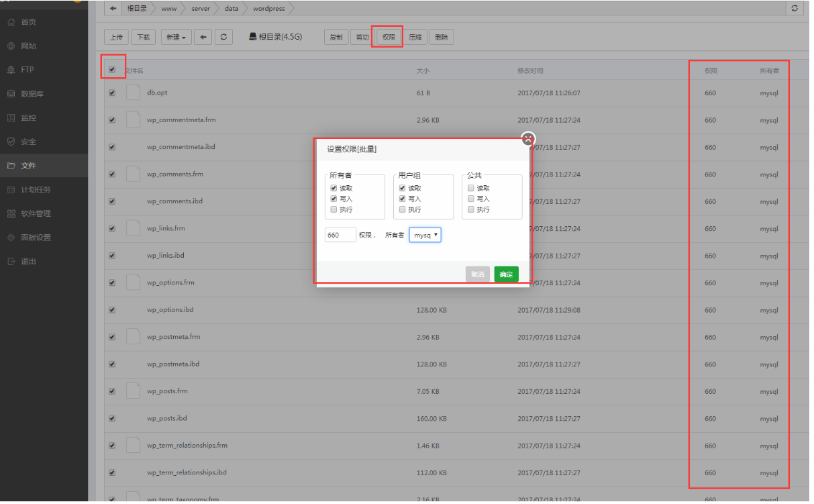Screen dimensions: 814x504
Task: Click the 压缩 toolbar button
Action: 415,38
